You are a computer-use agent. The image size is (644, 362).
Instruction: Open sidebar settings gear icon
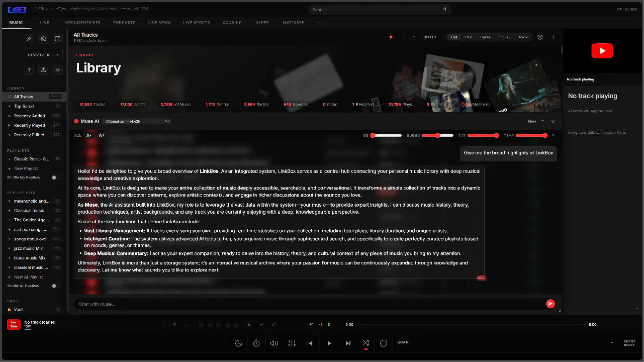pos(44,39)
